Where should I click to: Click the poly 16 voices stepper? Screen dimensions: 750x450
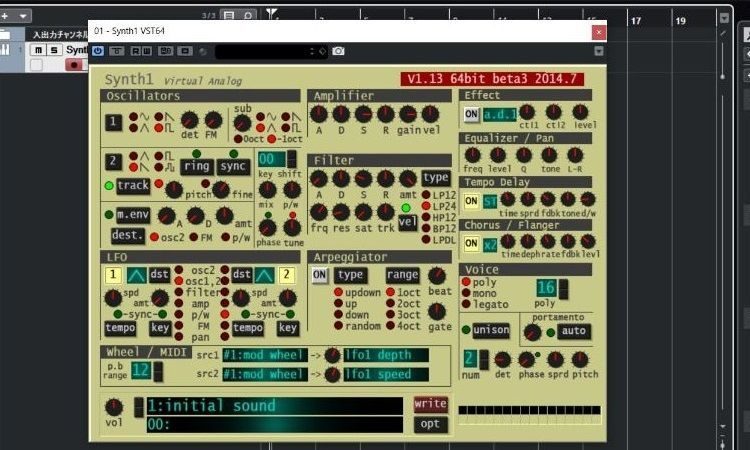563,289
